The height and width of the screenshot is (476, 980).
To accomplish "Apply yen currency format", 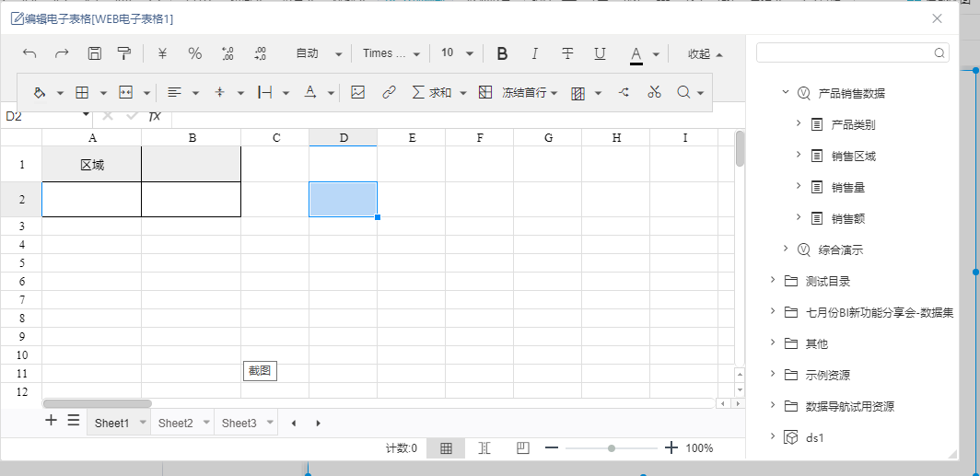I will [x=162, y=53].
